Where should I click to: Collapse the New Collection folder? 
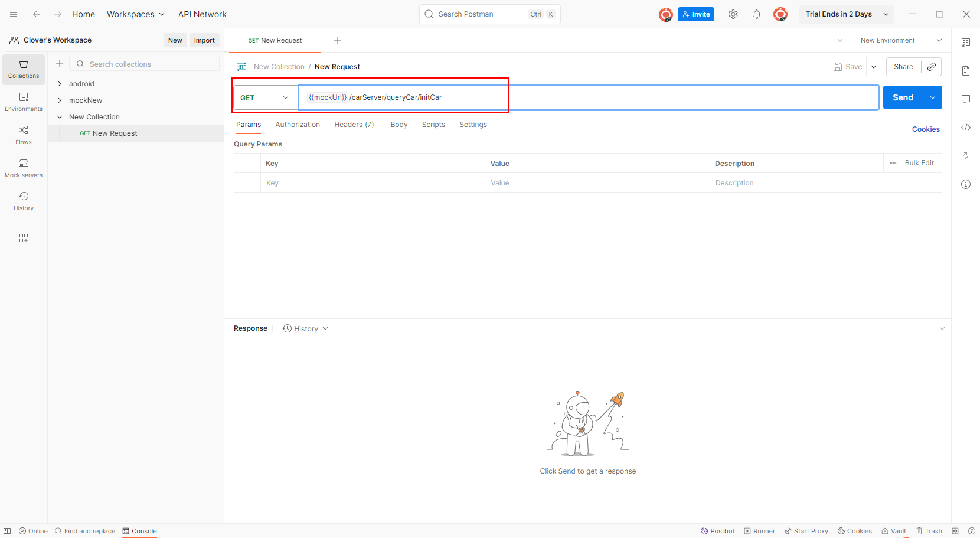pyautogui.click(x=60, y=117)
